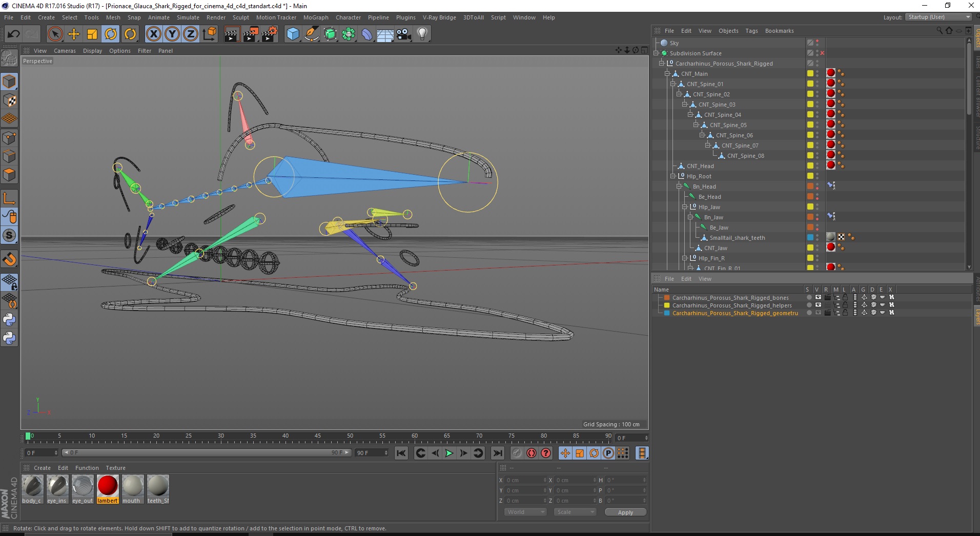Switch to Points mode
Image resolution: width=980 pixels, height=536 pixels.
9,138
